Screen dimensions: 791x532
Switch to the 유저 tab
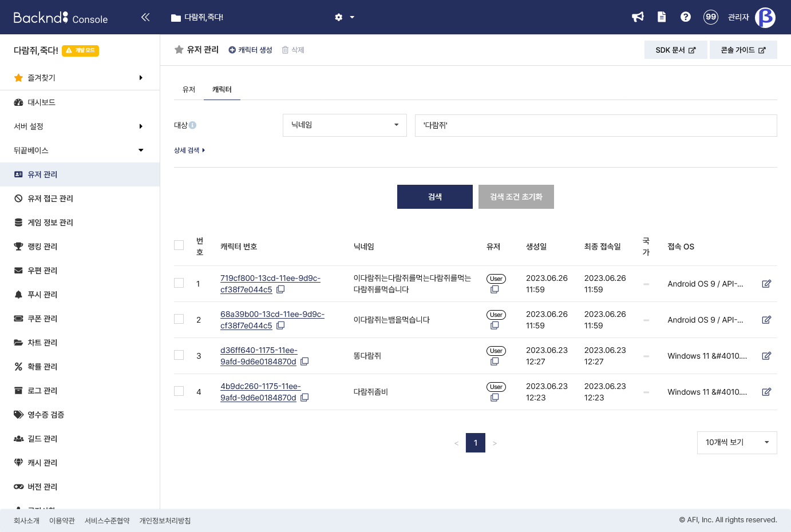[189, 90]
